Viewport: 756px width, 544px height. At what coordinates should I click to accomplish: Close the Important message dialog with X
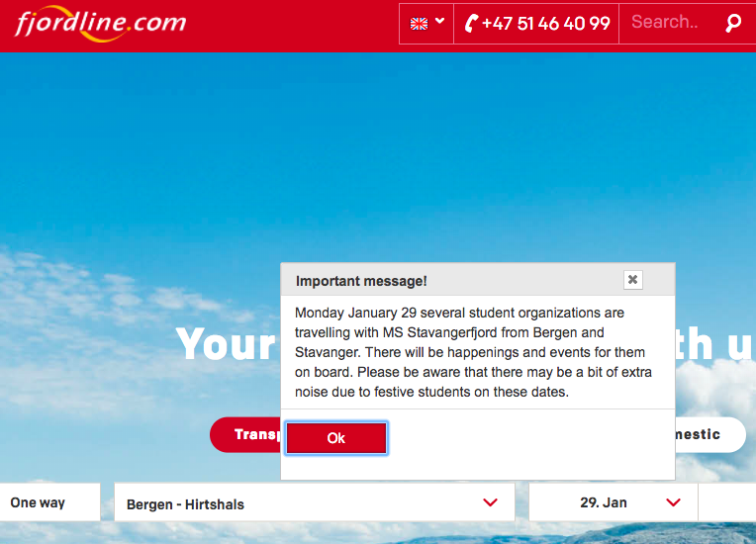pos(632,280)
